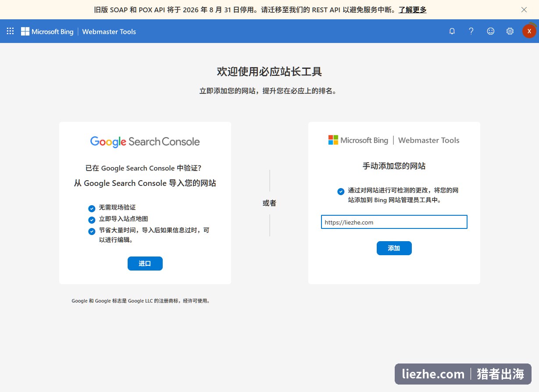Click the 或者 separator label
Viewport: 539px width, 392px height.
click(x=269, y=203)
